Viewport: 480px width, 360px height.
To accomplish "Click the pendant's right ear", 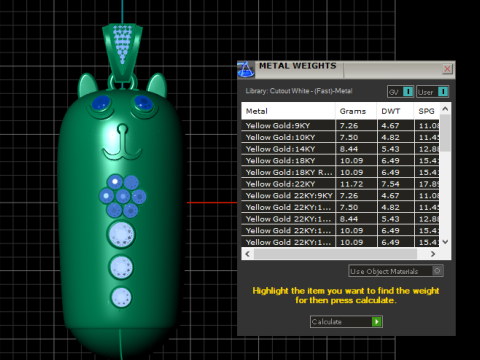I will [x=157, y=85].
